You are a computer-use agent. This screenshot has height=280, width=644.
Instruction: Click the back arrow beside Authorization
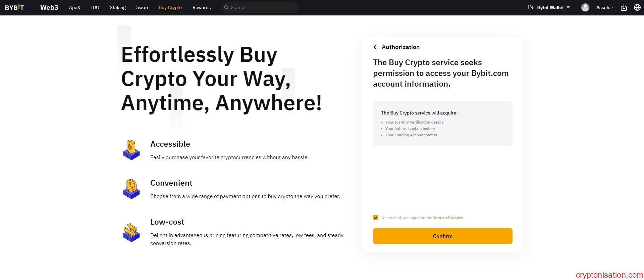(376, 47)
